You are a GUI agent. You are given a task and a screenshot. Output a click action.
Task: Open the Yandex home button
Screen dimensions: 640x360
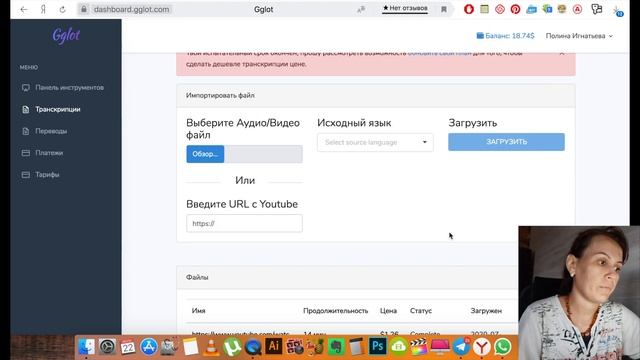coord(43,9)
